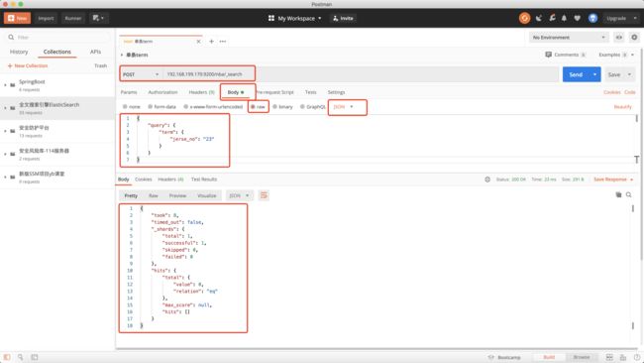Open the Send button dropdown arrow
644x363 pixels.
594,74
